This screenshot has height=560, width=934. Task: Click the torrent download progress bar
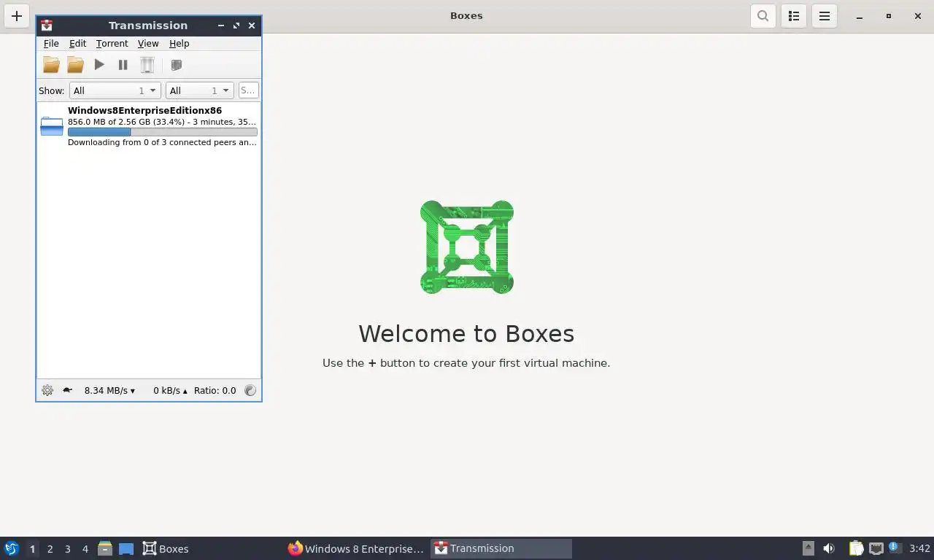(162, 132)
